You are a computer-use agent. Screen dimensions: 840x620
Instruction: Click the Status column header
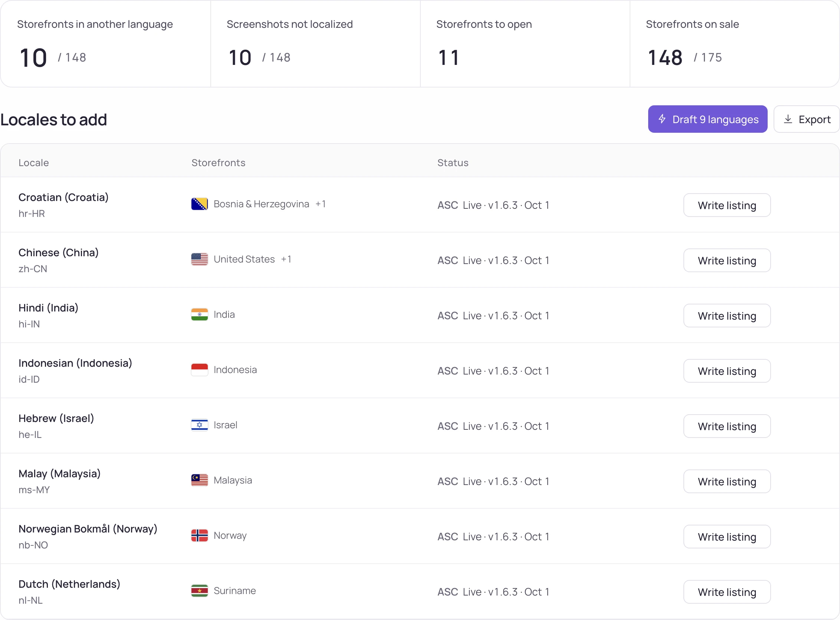tap(453, 163)
